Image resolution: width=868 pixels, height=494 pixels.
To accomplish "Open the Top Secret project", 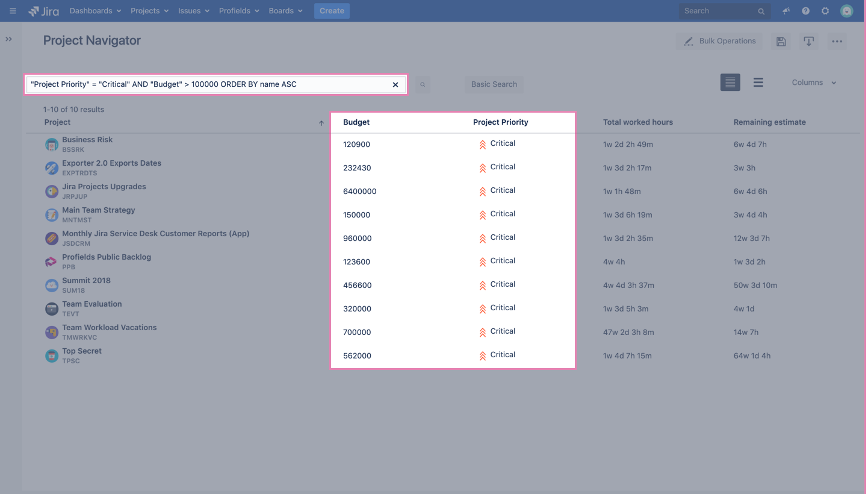I will click(81, 351).
